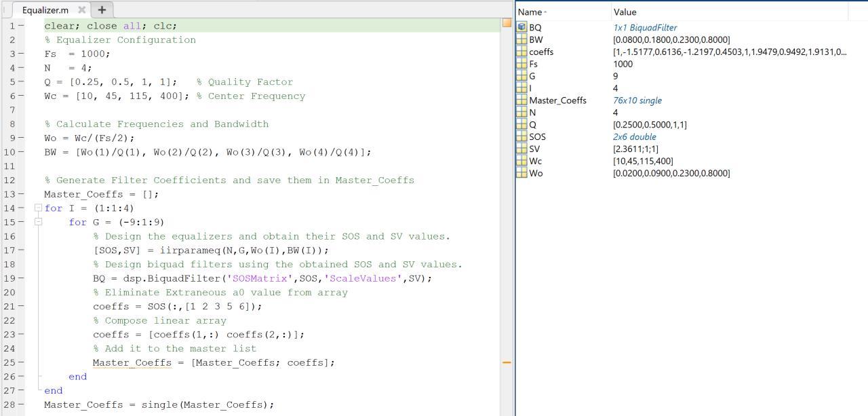This screenshot has height=416, width=868.
Task: Click the Master_Coeffs text on line 25
Action: (132, 362)
